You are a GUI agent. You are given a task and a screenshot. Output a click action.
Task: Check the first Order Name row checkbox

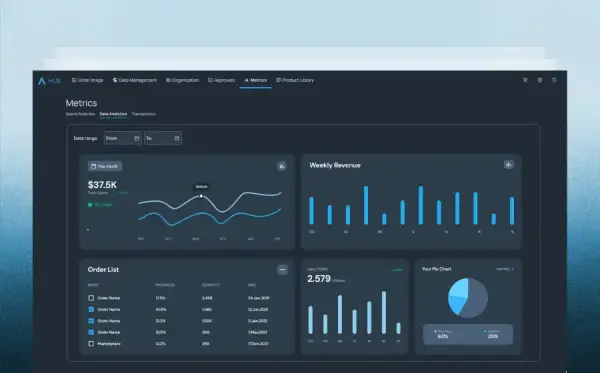click(x=91, y=298)
